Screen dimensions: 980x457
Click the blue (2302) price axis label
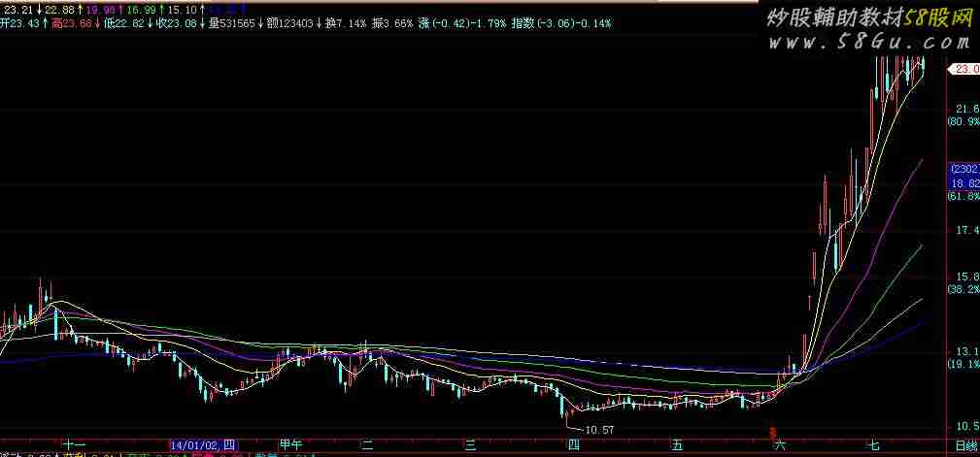coord(963,169)
